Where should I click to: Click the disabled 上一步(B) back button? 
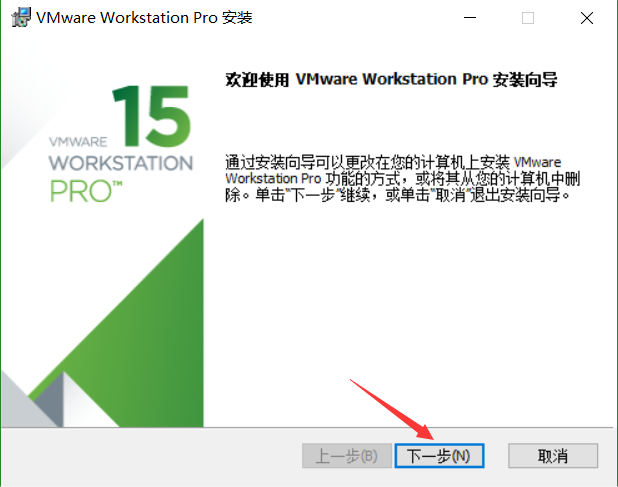(347, 456)
